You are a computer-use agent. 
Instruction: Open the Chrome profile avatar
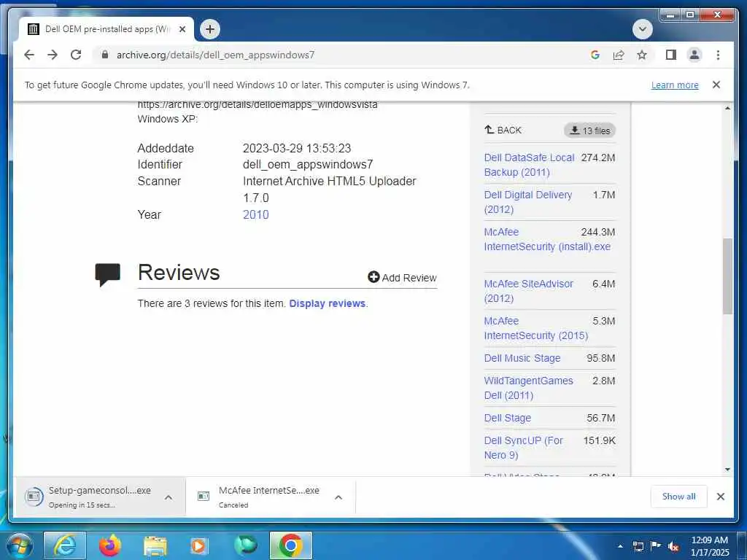tap(694, 55)
